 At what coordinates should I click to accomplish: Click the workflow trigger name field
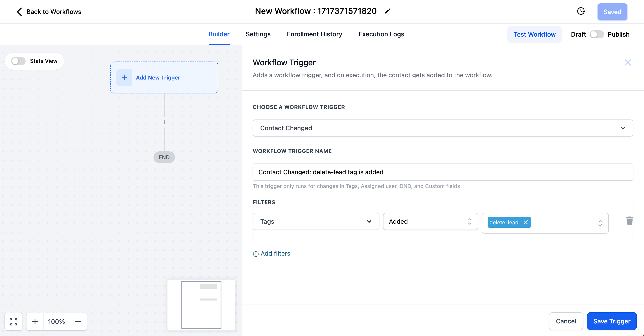(x=442, y=172)
